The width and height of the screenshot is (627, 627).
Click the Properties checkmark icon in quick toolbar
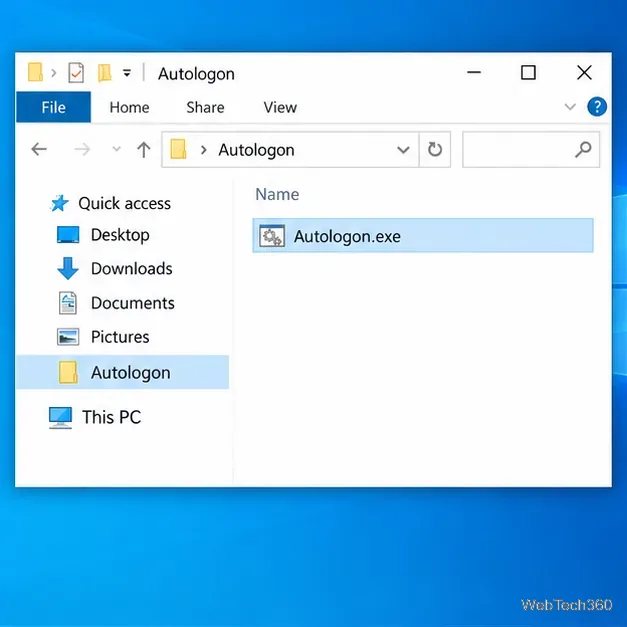[76, 73]
